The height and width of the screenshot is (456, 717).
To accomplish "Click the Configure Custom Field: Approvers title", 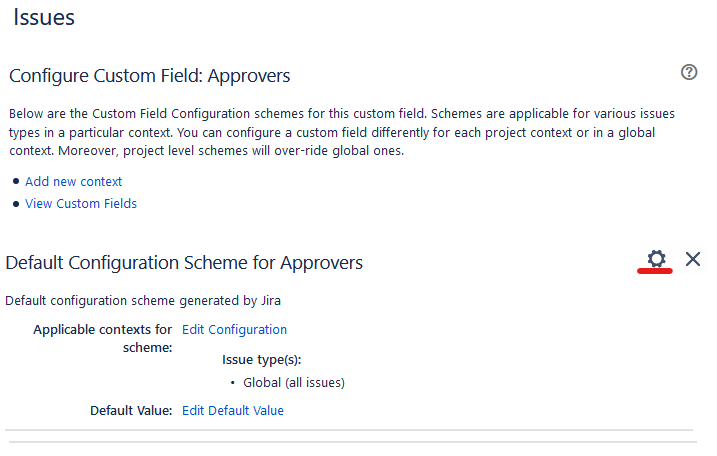I will pyautogui.click(x=150, y=76).
